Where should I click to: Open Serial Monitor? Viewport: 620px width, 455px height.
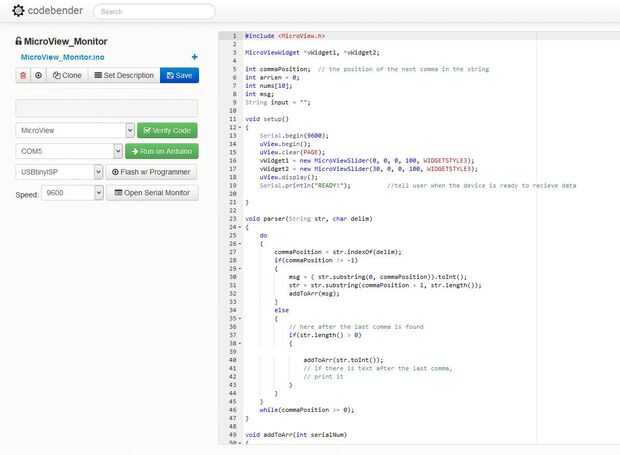coord(152,193)
